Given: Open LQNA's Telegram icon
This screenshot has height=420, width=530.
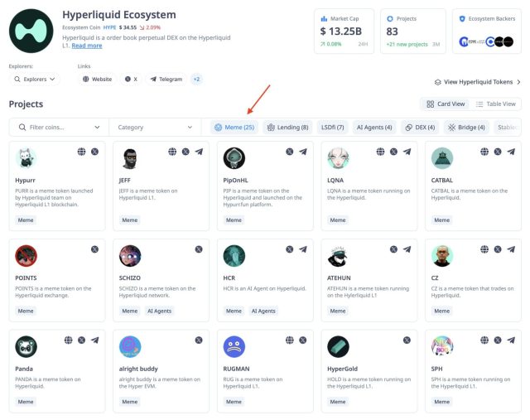Looking at the screenshot, I should [407, 152].
